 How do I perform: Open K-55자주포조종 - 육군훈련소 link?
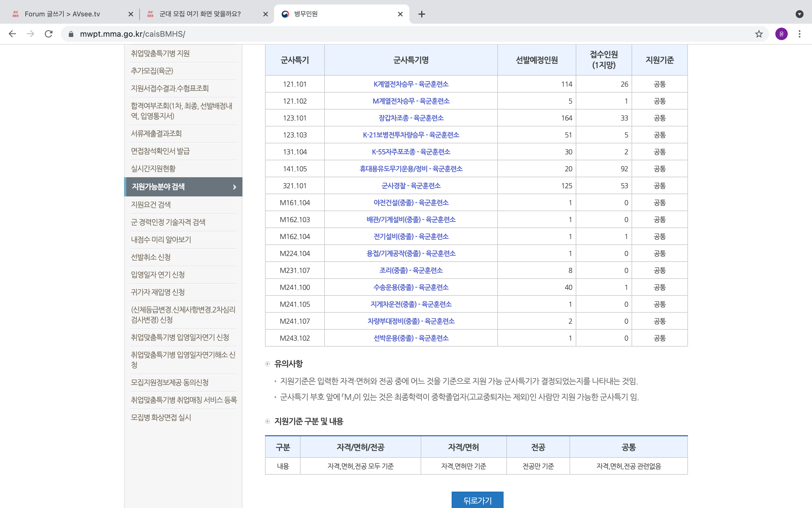pos(411,152)
